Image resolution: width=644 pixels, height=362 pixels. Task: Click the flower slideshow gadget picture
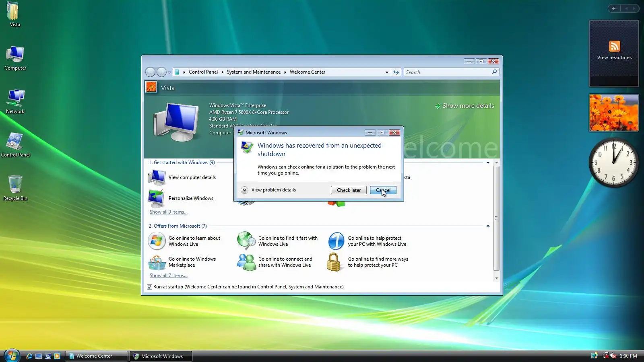point(614,113)
